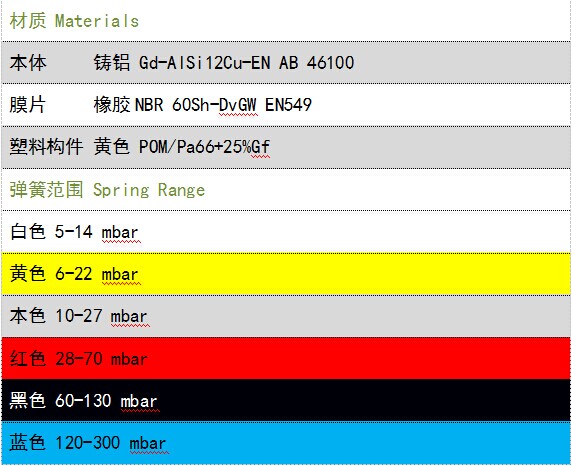
Task: Select the black 60-130 mbar row
Action: coord(286,400)
